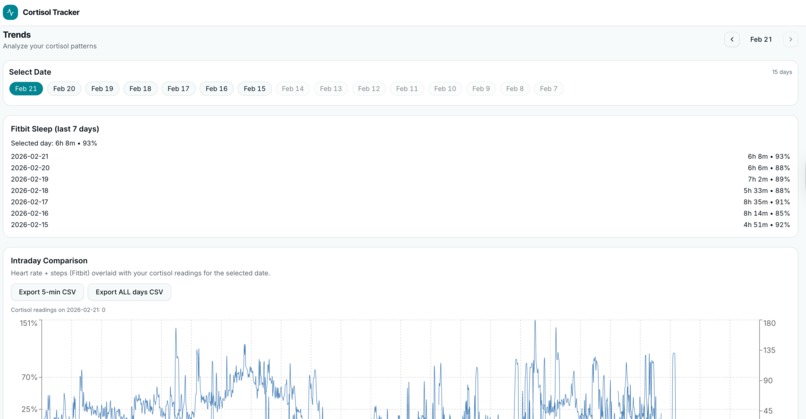The width and height of the screenshot is (806, 419).
Task: Click the 2026-02-21 sleep row date
Action: point(30,156)
